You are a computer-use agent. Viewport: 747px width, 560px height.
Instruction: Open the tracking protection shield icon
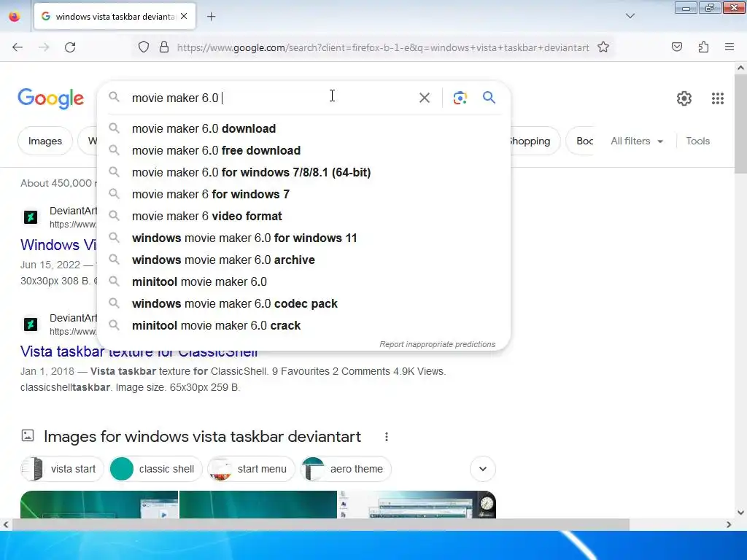144,47
